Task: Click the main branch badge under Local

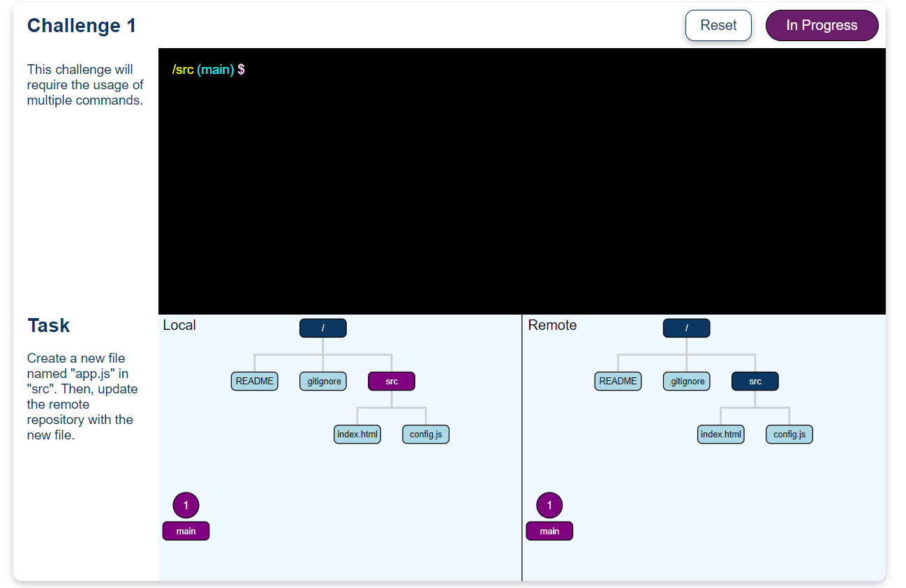Action: (186, 531)
